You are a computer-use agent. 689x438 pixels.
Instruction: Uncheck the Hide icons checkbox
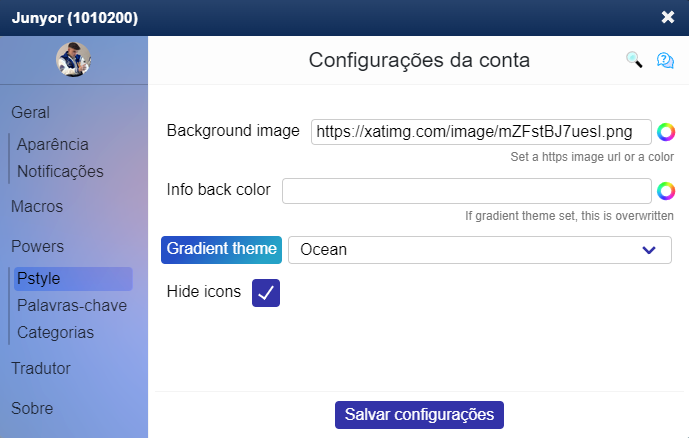pyautogui.click(x=266, y=293)
